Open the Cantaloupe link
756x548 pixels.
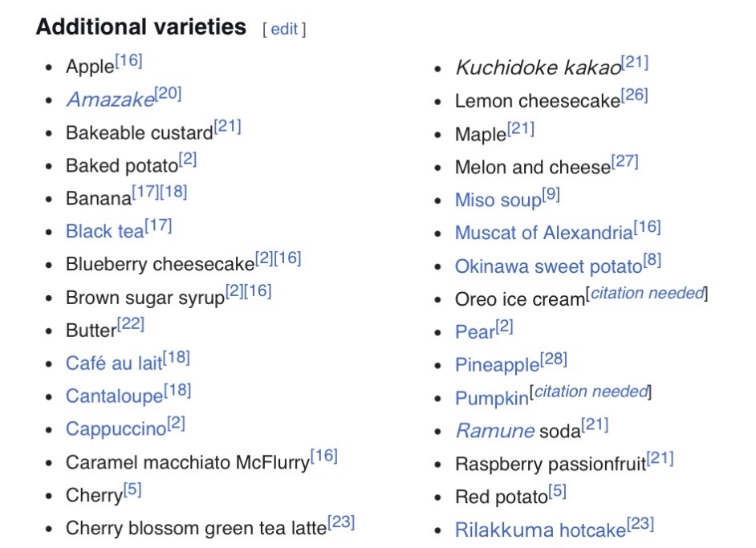114,396
